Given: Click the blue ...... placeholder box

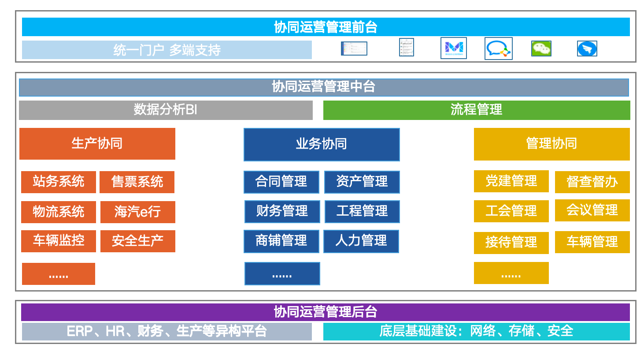Looking at the screenshot, I should point(282,274).
